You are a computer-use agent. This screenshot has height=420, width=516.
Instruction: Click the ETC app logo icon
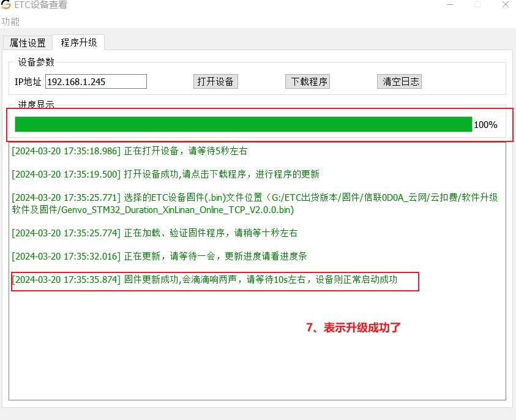[6, 4]
